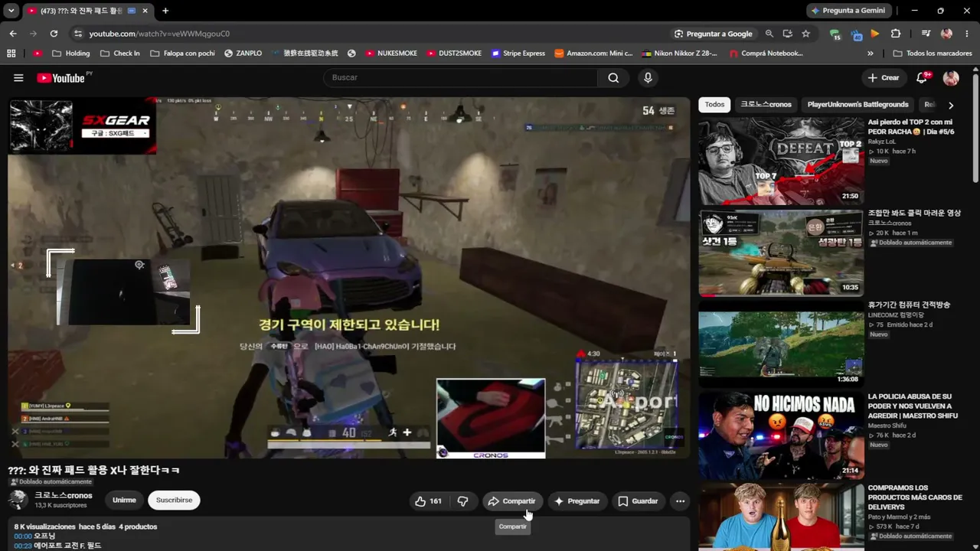Screen dimensions: 980x551
Task: Focus the YouTube Buscar search field
Action: (x=460, y=77)
